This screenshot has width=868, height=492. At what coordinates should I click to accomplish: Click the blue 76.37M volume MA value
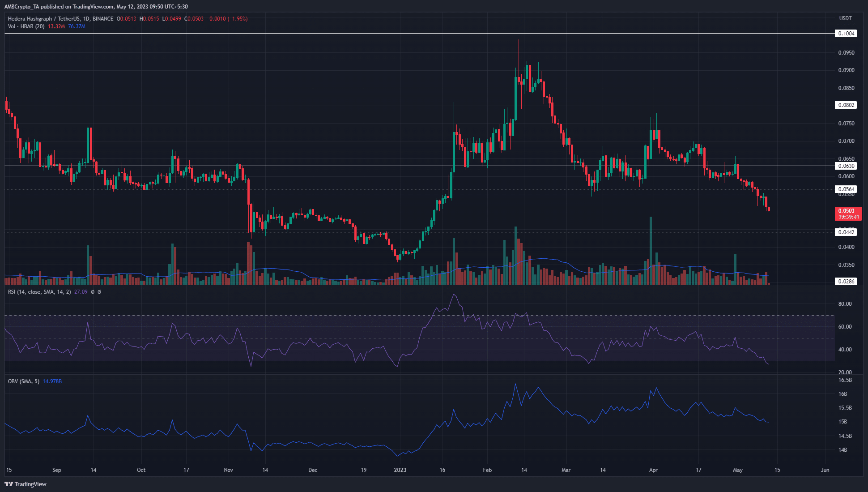click(77, 26)
